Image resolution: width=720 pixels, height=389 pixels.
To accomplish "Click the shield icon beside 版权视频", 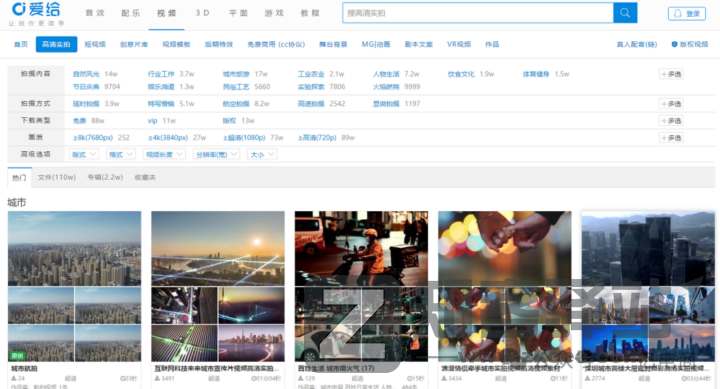I will tap(674, 44).
